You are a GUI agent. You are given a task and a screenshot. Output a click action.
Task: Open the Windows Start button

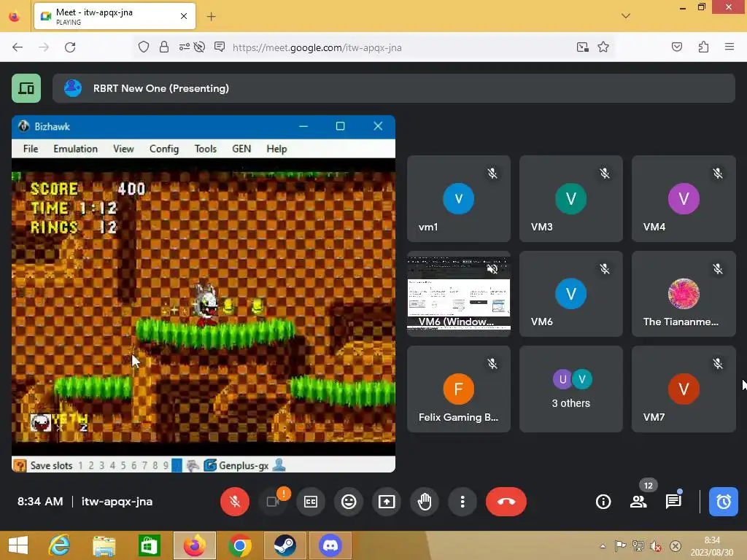tap(18, 545)
